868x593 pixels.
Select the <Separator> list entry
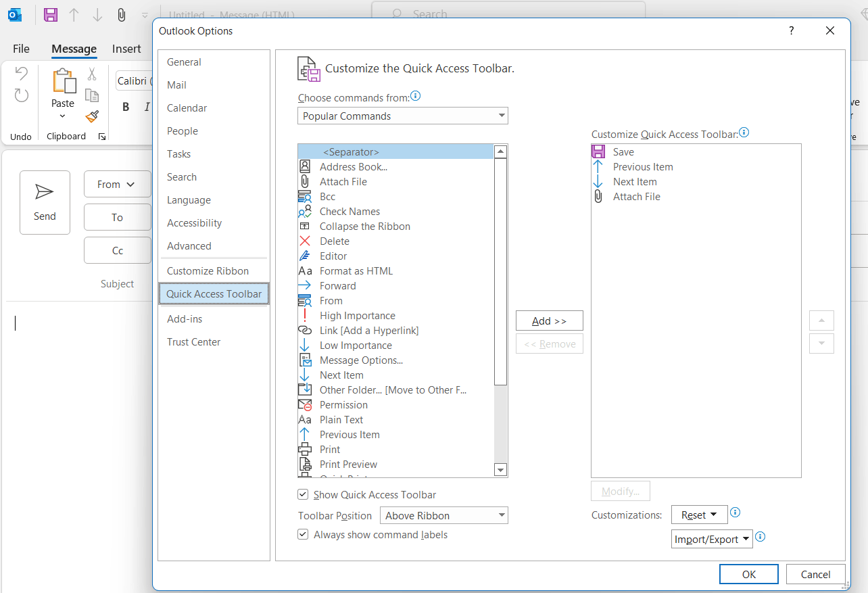[396, 151]
